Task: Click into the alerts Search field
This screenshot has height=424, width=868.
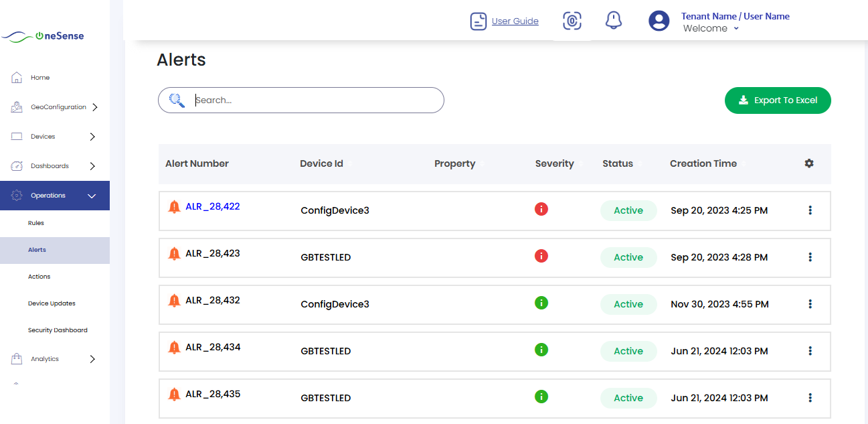Action: [x=315, y=100]
